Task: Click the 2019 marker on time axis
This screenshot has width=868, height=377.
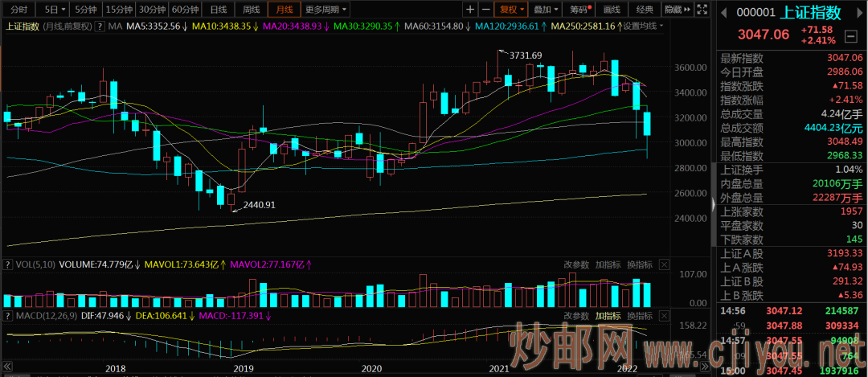Action: pyautogui.click(x=243, y=368)
